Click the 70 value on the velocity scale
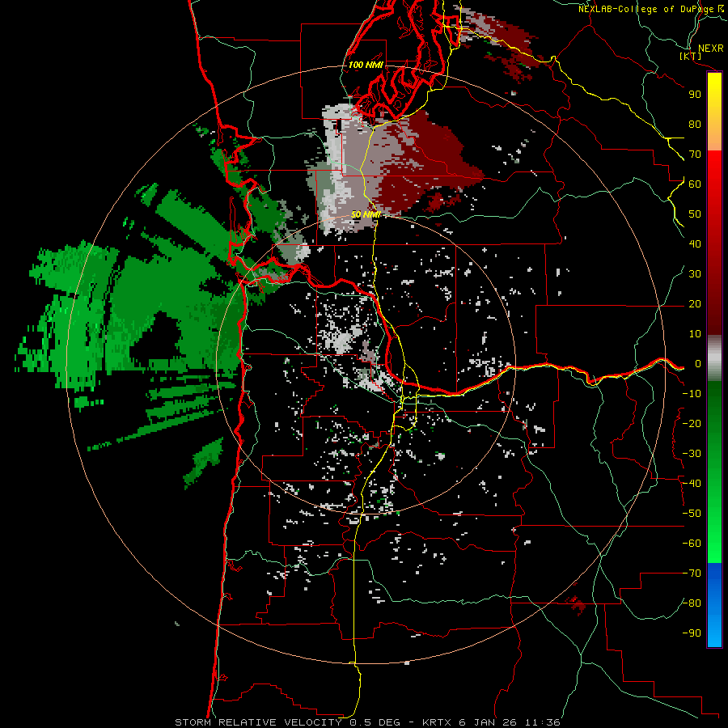The height and width of the screenshot is (728, 728). 695,154
